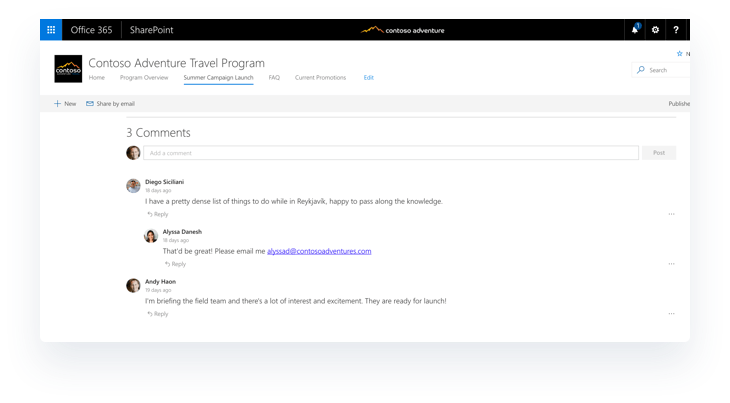
Task: Click your profile avatar beside comment box
Action: (x=133, y=153)
